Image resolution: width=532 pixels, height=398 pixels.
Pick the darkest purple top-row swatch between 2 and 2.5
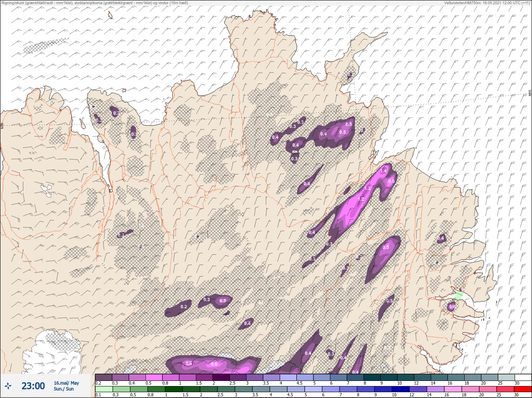point(222,377)
